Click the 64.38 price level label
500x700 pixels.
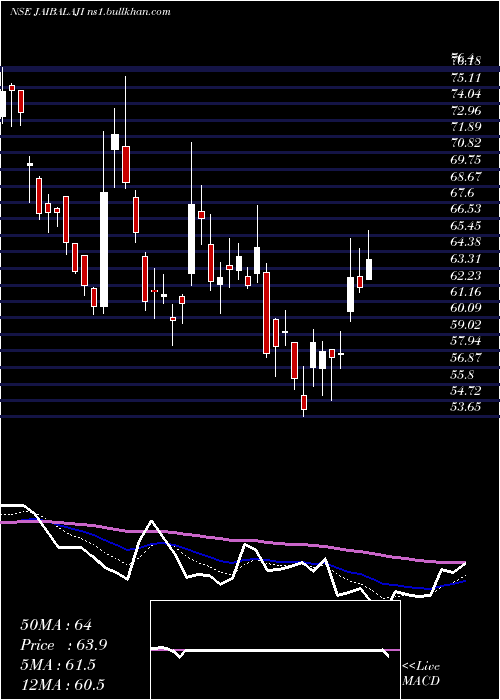click(467, 242)
